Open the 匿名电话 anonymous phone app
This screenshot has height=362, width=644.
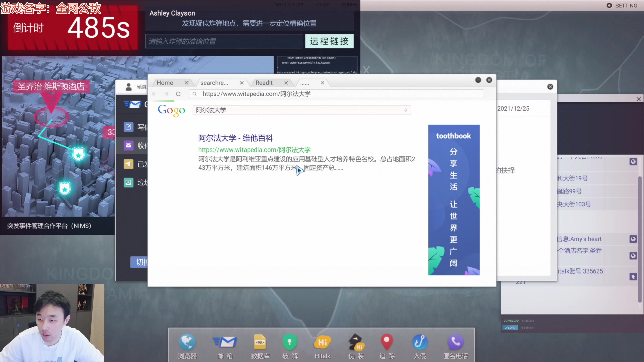pyautogui.click(x=455, y=346)
